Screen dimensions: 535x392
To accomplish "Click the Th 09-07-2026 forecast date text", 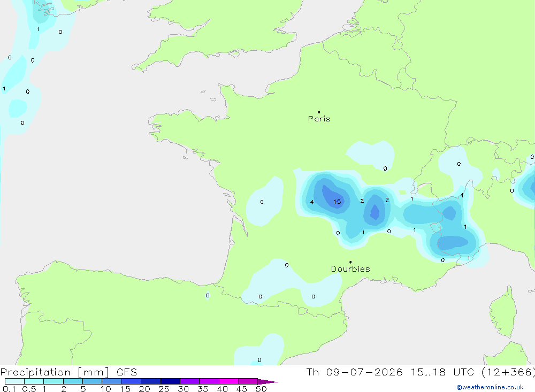I will 354,372.
